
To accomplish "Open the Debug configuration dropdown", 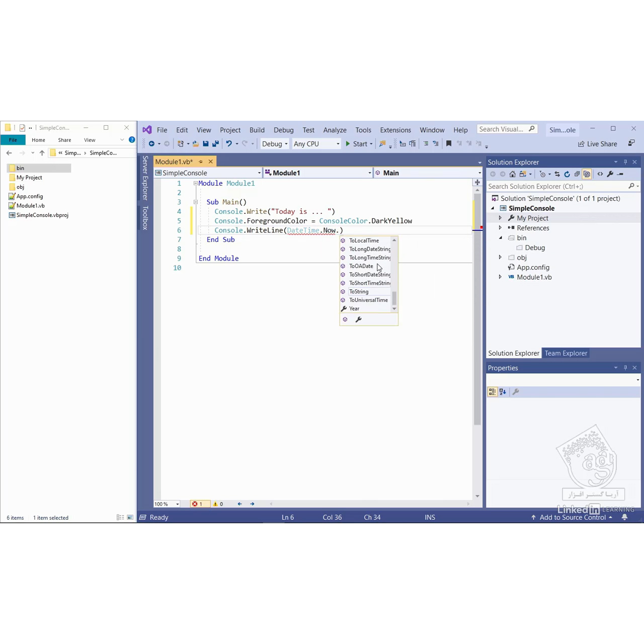I will pos(275,144).
